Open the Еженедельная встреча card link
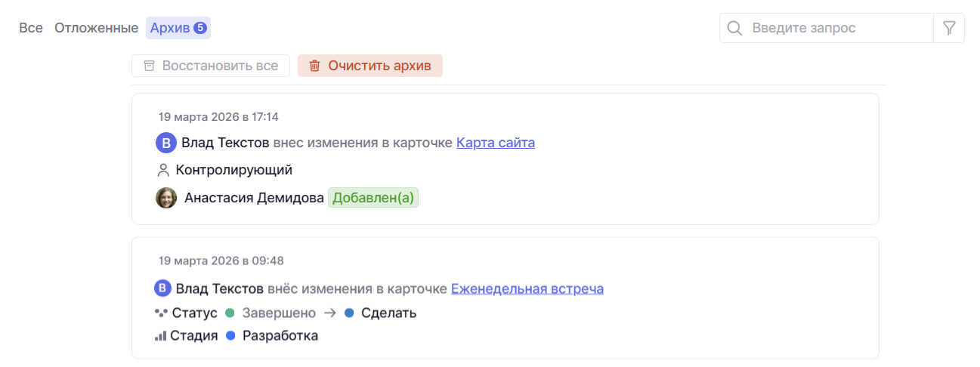The height and width of the screenshot is (367, 980). (x=527, y=288)
